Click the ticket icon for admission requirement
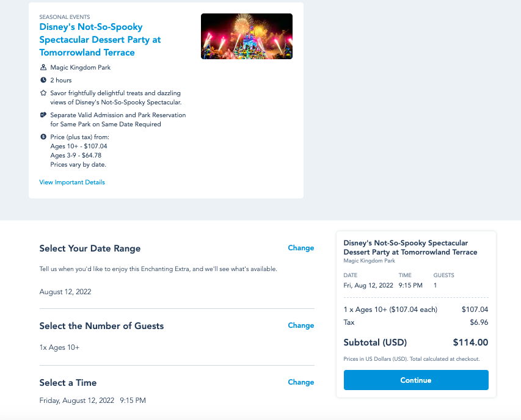 [43, 115]
